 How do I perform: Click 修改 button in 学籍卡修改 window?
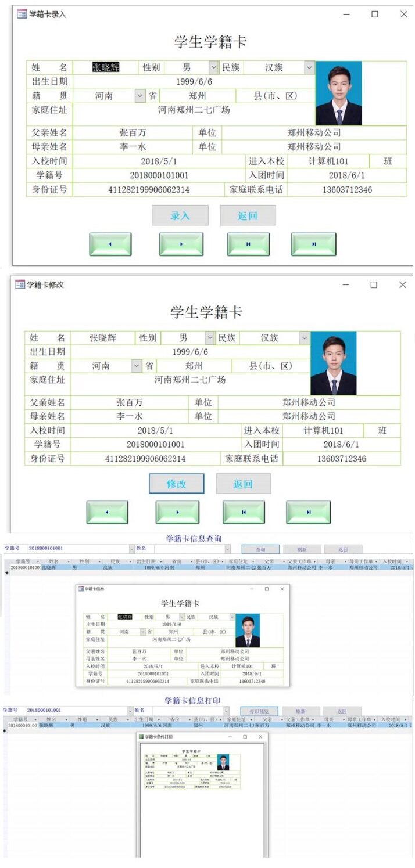[x=177, y=484]
